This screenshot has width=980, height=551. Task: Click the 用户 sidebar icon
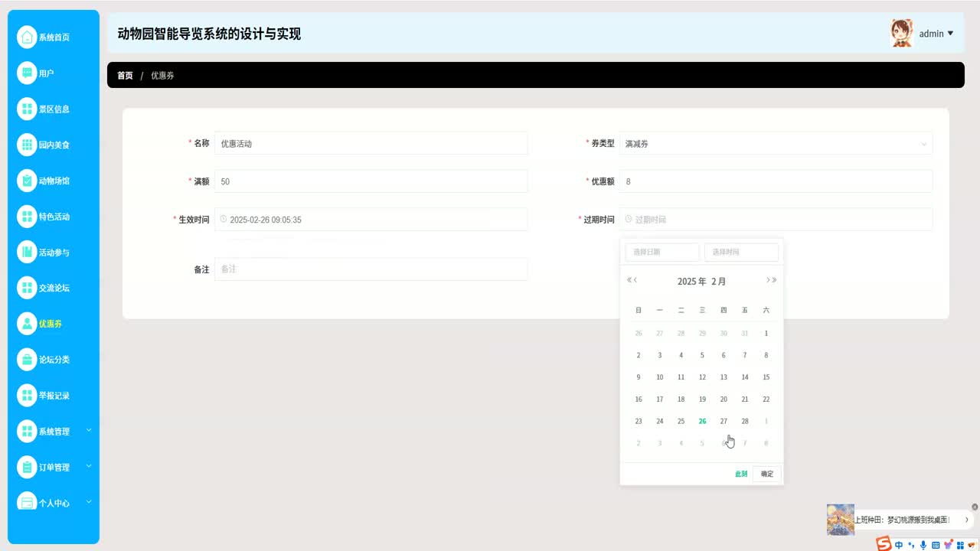click(x=27, y=73)
